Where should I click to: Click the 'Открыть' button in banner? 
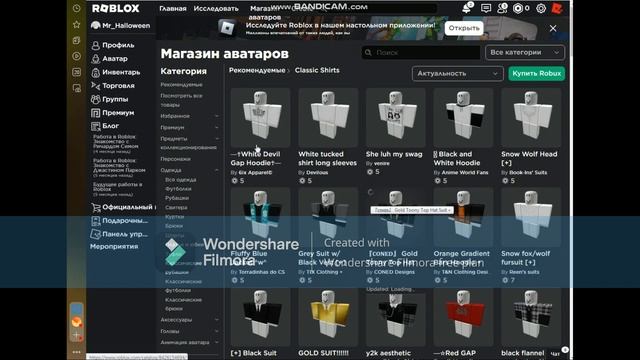pyautogui.click(x=464, y=28)
